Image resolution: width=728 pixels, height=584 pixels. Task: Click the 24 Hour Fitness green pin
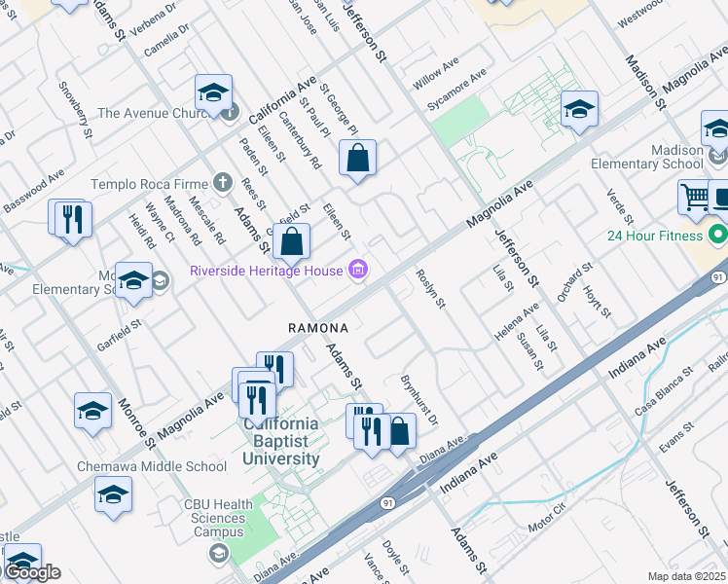click(x=718, y=235)
